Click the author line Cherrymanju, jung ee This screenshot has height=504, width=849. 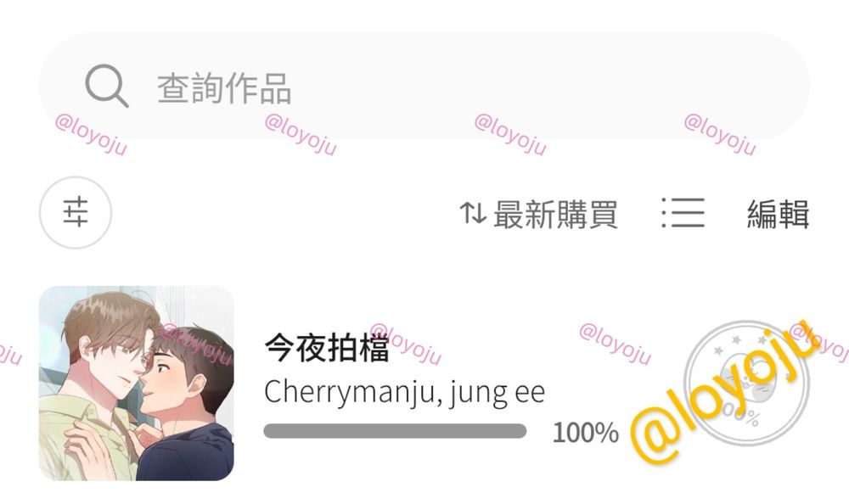404,392
